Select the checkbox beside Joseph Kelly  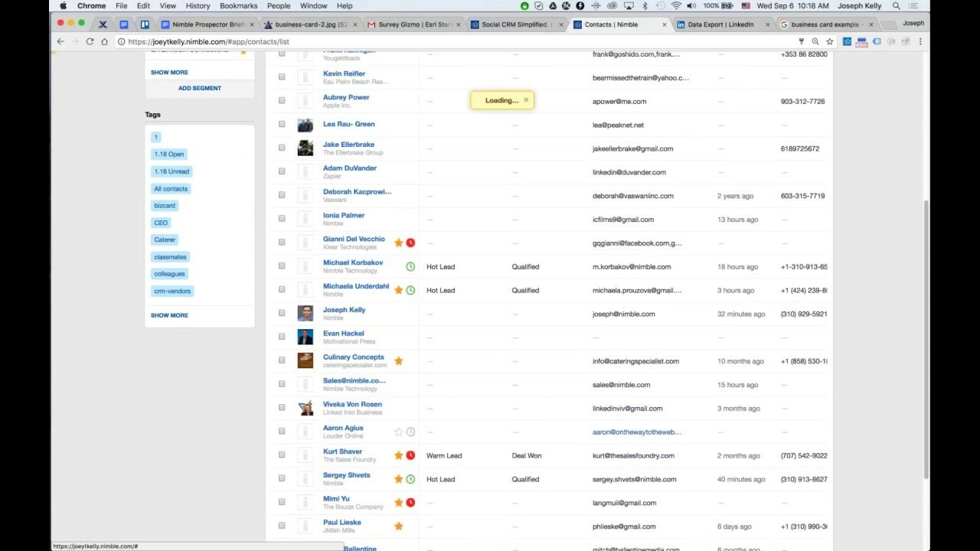click(282, 313)
